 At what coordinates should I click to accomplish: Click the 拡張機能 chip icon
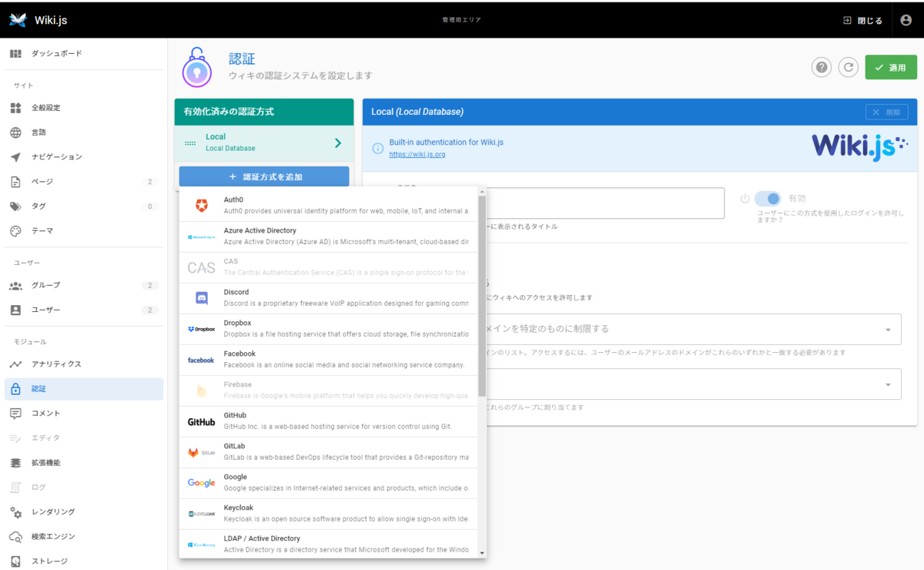coord(15,463)
